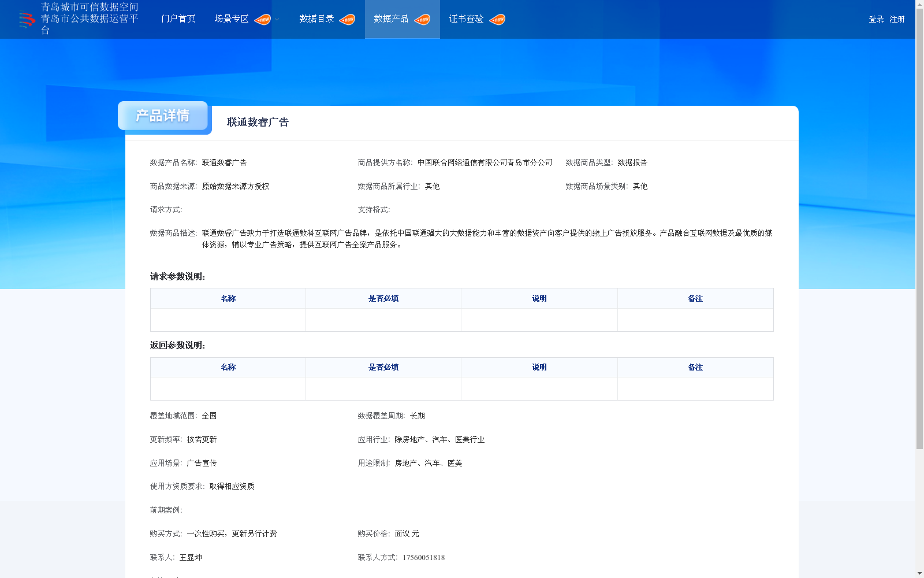Click the value 原始数据来源方授权
The height and width of the screenshot is (578, 924).
coord(236,187)
